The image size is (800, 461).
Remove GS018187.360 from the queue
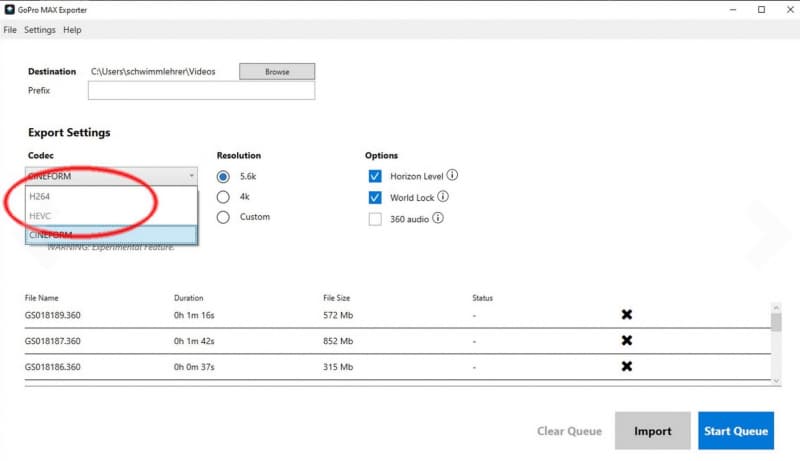pos(627,340)
